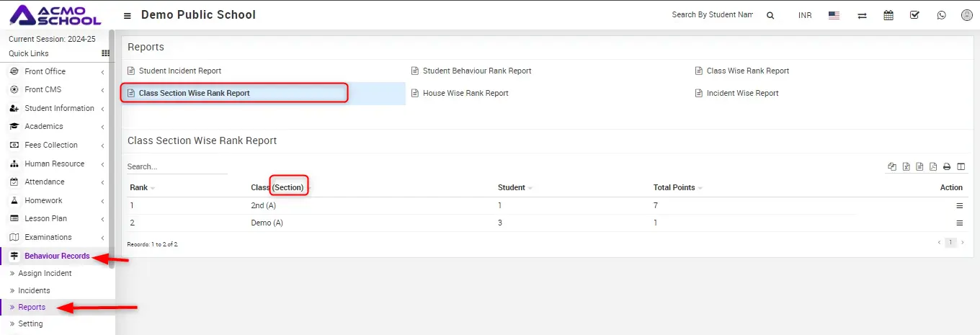The height and width of the screenshot is (335, 980).
Task: Export the rank report to Excel
Action: 906,167
